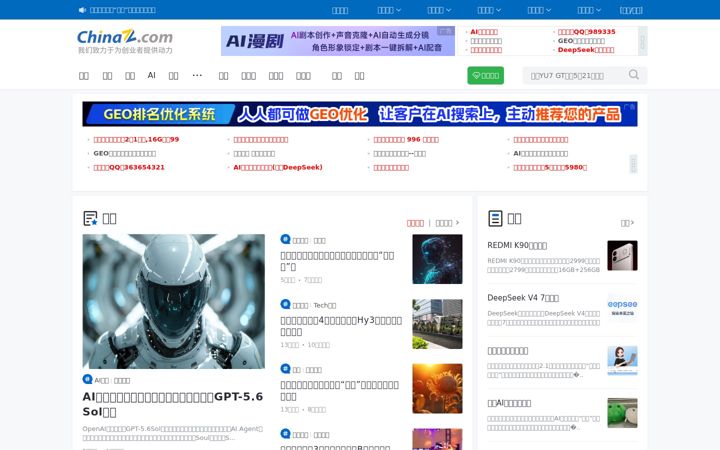Open the three-dots more menu in navigation
The height and width of the screenshot is (450, 720).
coord(197,75)
